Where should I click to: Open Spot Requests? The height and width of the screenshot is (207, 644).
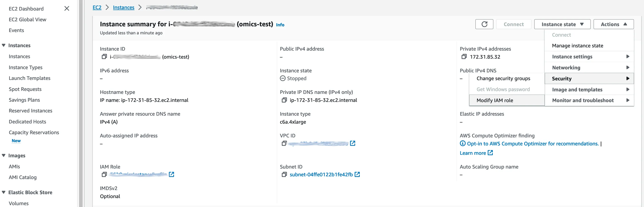pyautogui.click(x=25, y=89)
